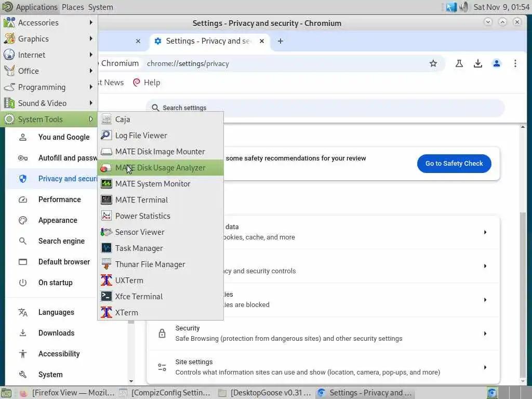
Task: Click the Task Manager icon
Action: [x=106, y=248]
